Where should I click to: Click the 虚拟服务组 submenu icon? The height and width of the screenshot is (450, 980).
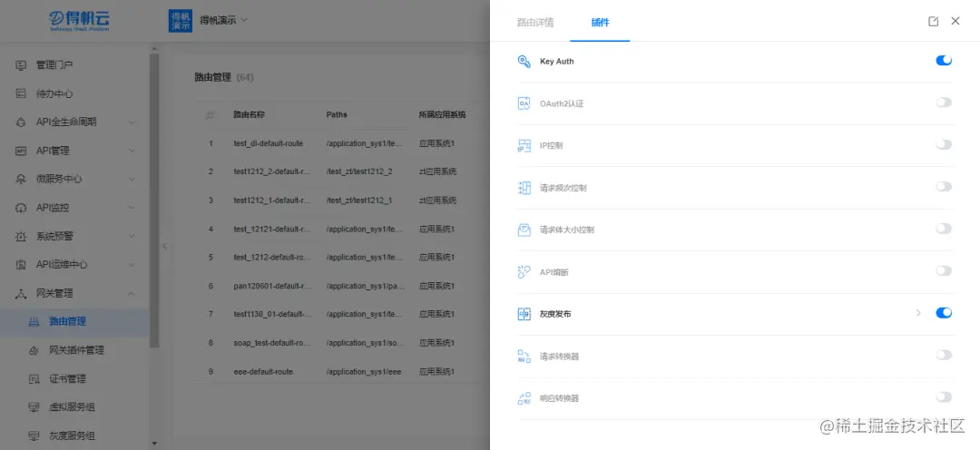[34, 407]
